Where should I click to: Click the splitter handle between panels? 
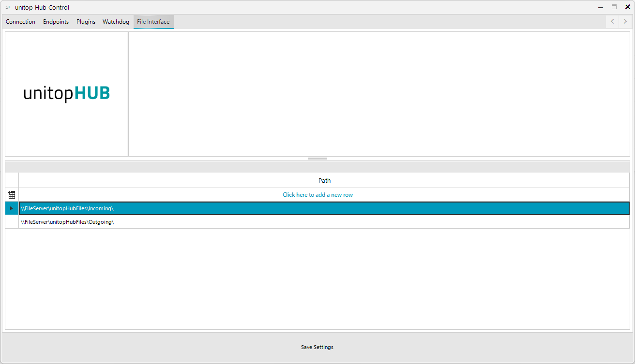317,158
